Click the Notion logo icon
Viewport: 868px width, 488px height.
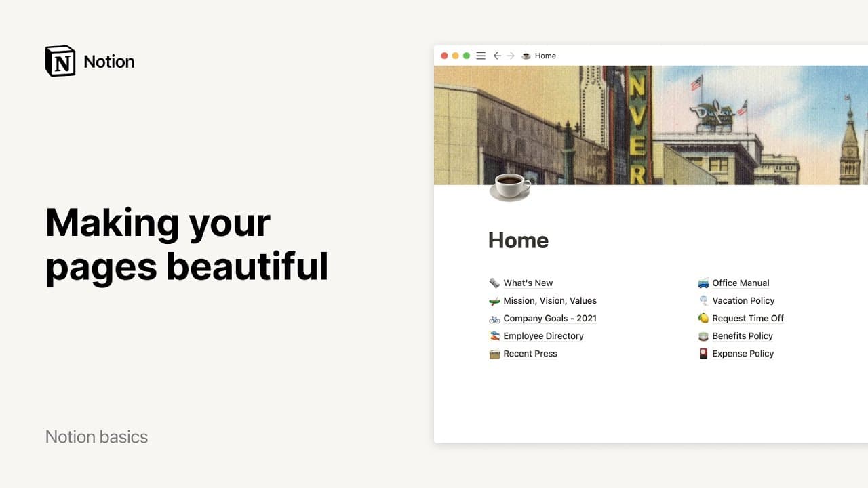pyautogui.click(x=60, y=61)
